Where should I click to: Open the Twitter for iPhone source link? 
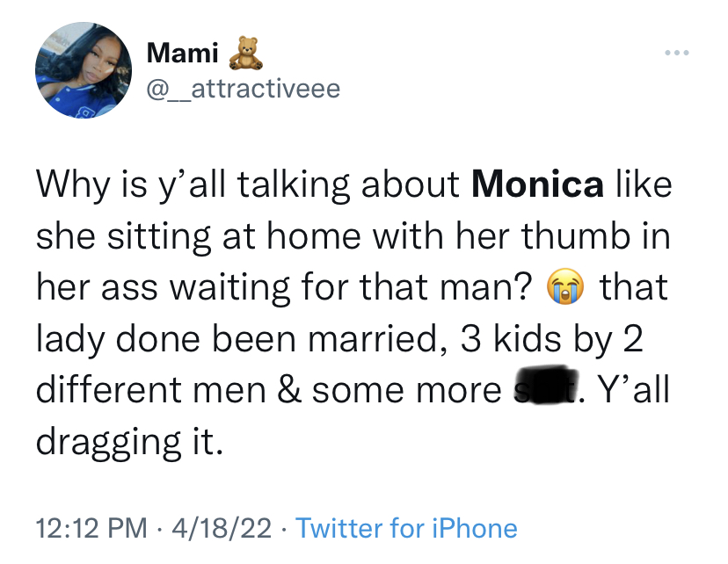pos(409,528)
